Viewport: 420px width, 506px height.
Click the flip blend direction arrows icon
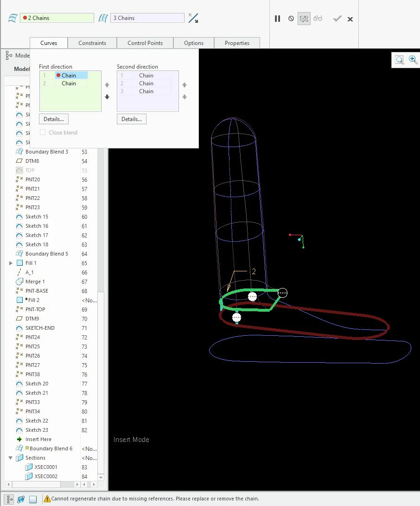193,18
